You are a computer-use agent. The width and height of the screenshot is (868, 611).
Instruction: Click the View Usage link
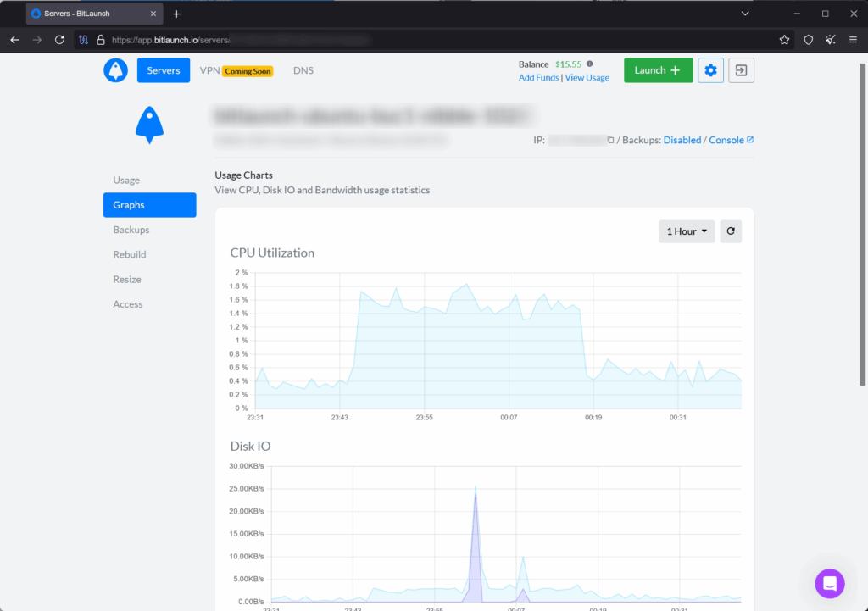pos(587,77)
